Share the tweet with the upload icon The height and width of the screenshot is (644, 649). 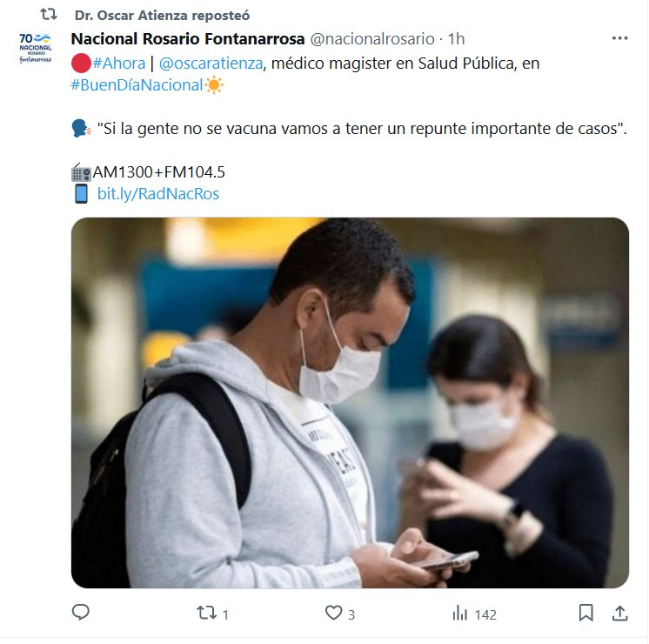click(x=619, y=613)
